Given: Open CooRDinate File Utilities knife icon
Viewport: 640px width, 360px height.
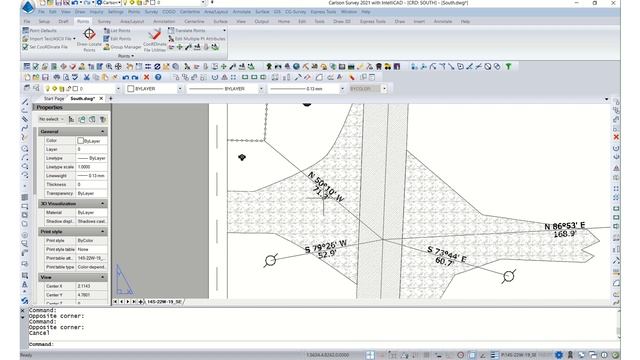Looking at the screenshot, I should [x=155, y=34].
